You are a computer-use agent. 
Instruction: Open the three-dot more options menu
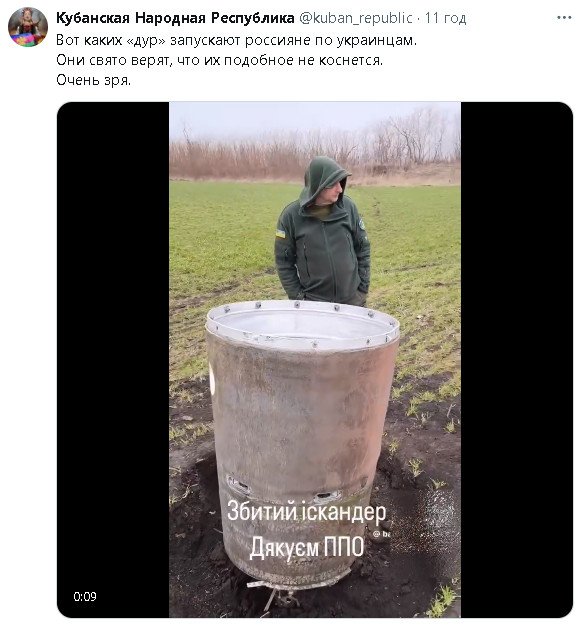564,18
